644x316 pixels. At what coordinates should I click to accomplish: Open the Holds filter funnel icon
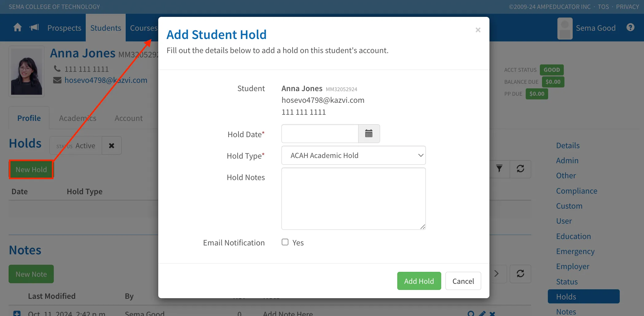(499, 169)
